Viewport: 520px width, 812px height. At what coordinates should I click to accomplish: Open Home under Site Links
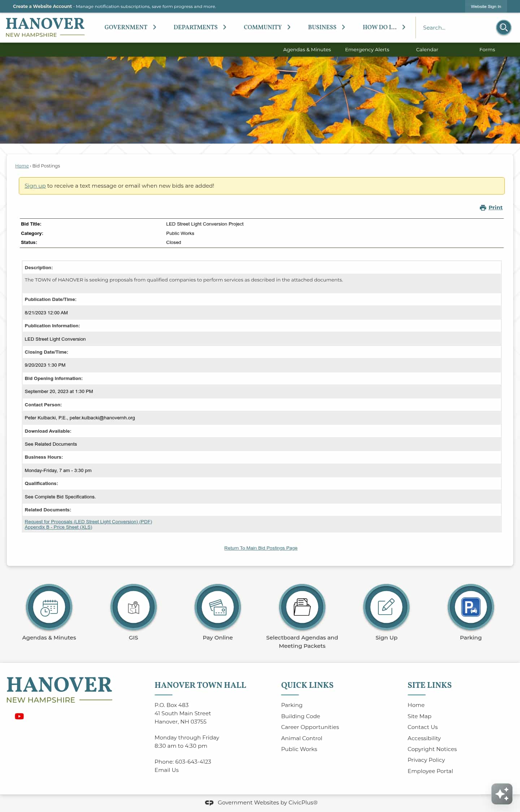[416, 705]
